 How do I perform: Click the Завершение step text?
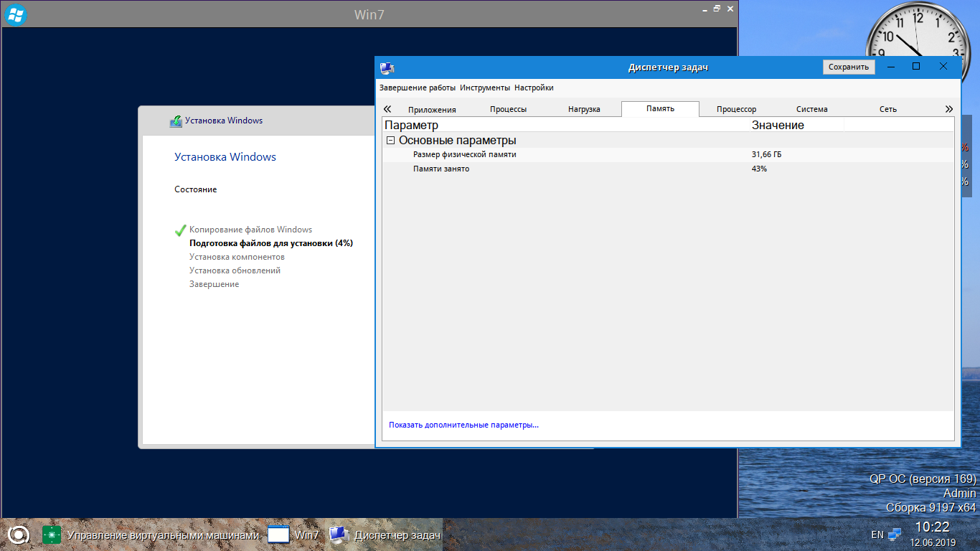214,284
